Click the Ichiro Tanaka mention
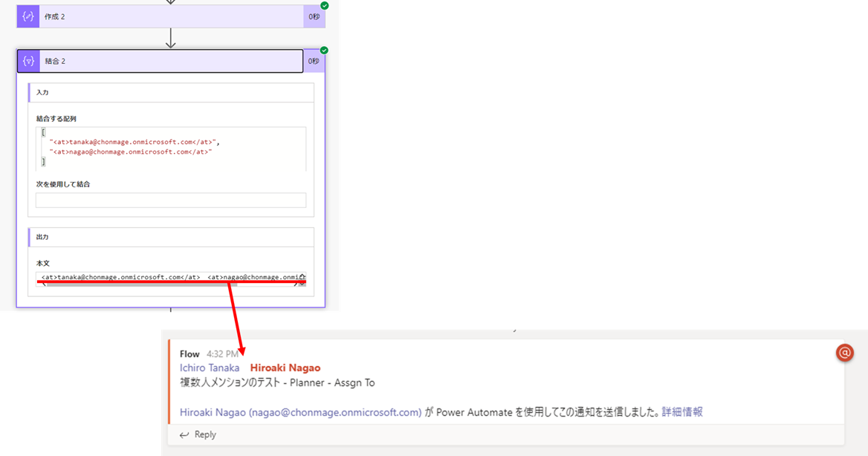Screen dimensions: 868x456 210,368
